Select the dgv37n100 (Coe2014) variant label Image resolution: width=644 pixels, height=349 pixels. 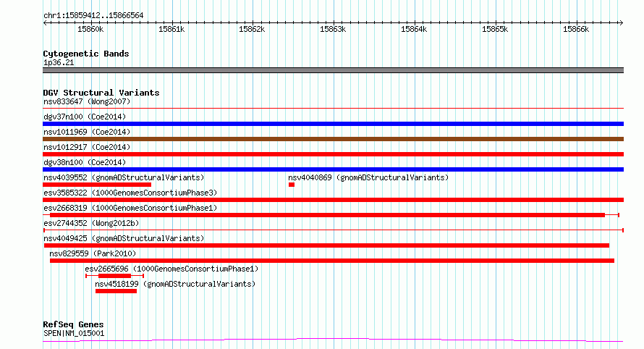[x=85, y=117]
